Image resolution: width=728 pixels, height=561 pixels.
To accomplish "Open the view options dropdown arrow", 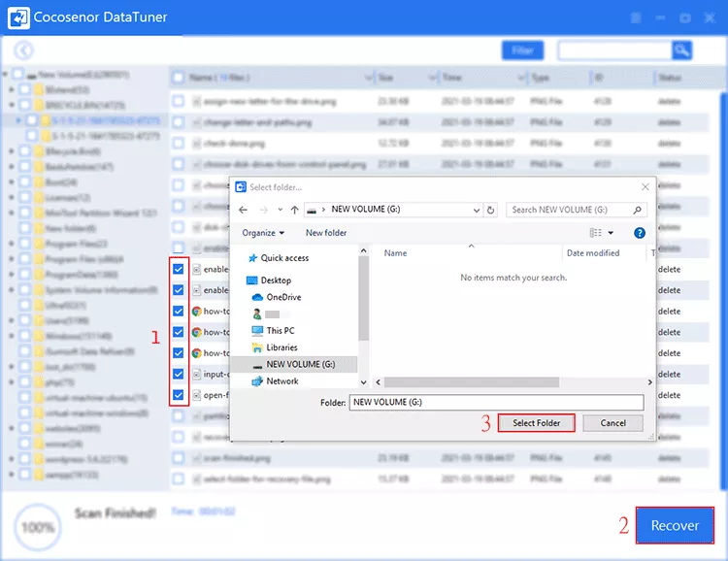I will click(611, 233).
